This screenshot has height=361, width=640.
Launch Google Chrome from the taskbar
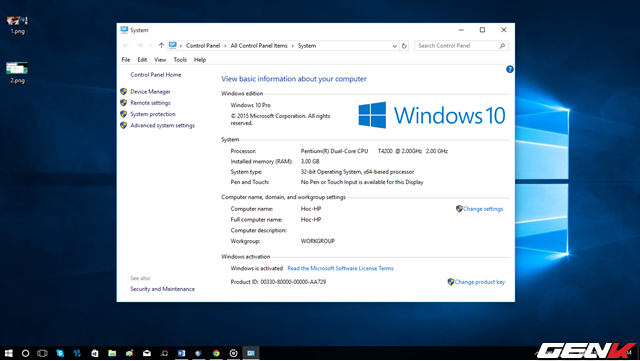pos(216,353)
